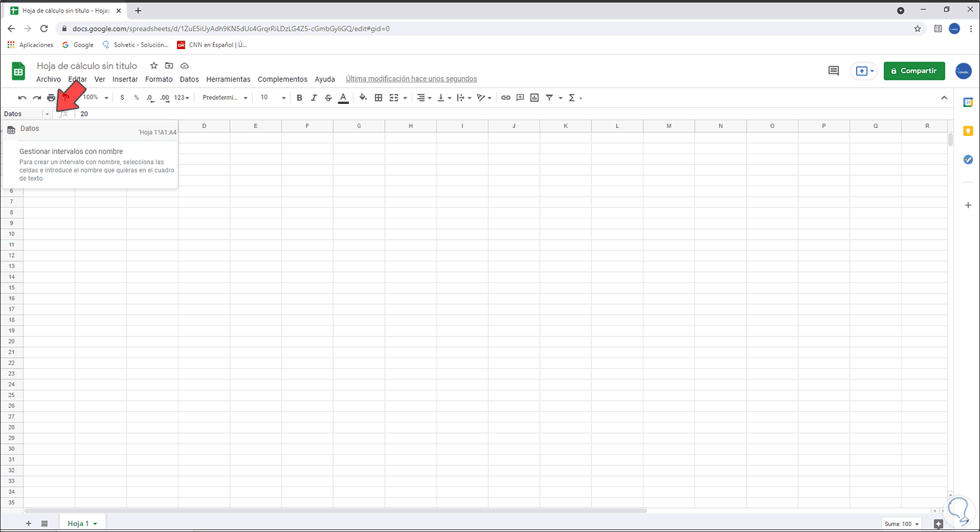Viewport: 980px width, 532px height.
Task: Toggle italic formatting
Action: pyautogui.click(x=314, y=97)
